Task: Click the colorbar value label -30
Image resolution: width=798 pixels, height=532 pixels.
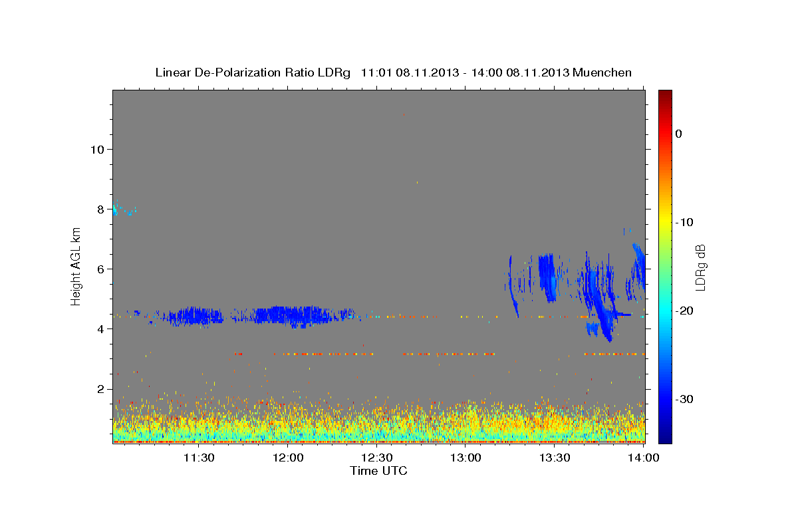Action: [x=686, y=399]
